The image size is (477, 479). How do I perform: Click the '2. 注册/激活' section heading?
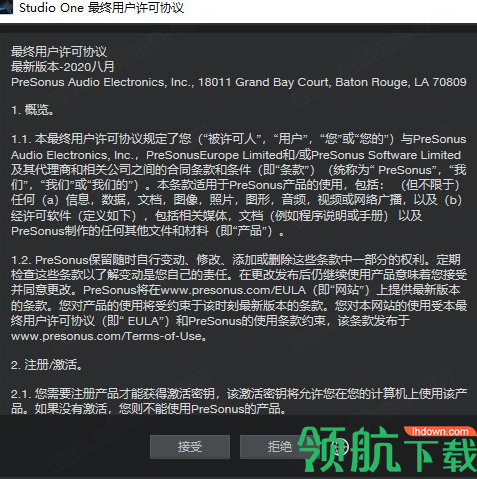(x=47, y=365)
